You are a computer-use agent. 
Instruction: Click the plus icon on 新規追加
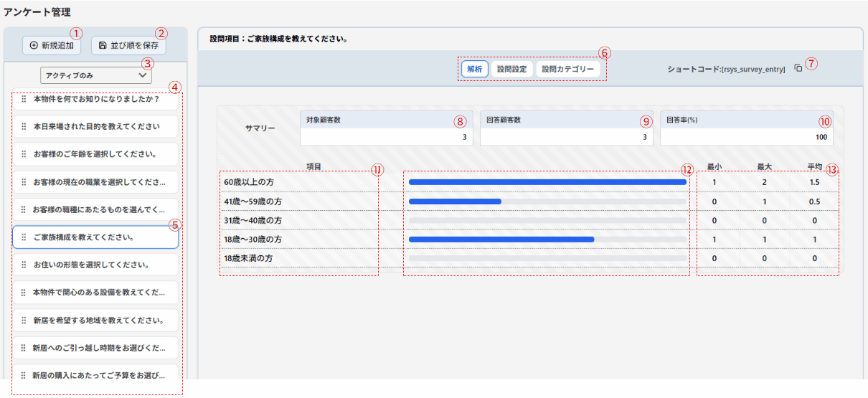point(34,45)
